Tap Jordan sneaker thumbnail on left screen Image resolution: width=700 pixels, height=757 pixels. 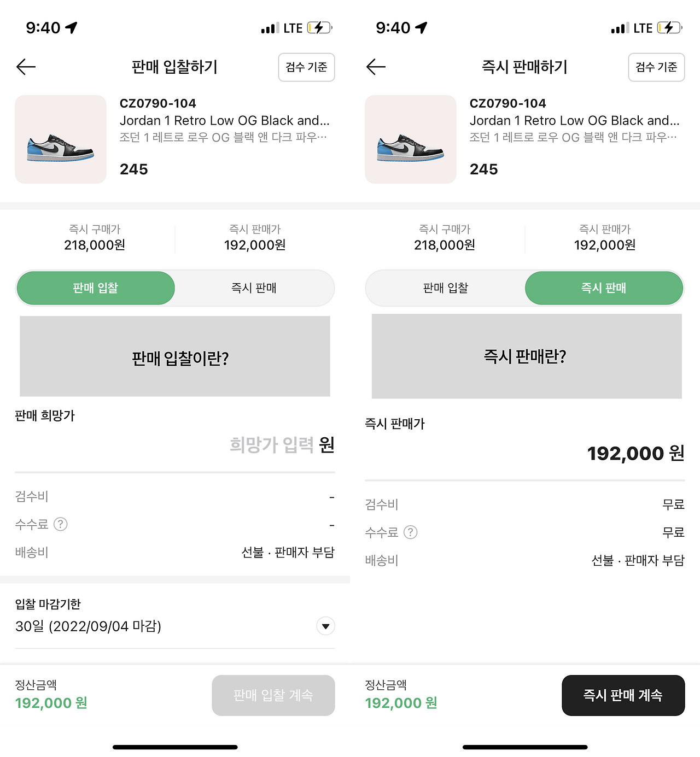61,139
